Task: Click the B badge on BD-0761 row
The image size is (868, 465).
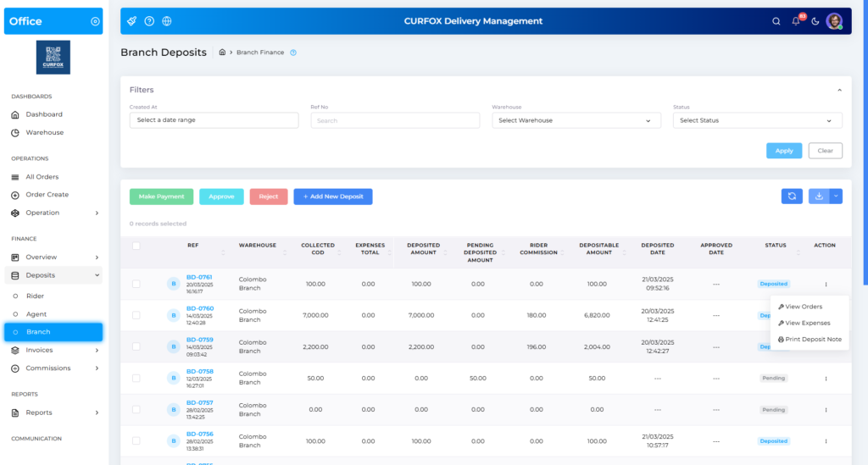Action: [x=173, y=284]
